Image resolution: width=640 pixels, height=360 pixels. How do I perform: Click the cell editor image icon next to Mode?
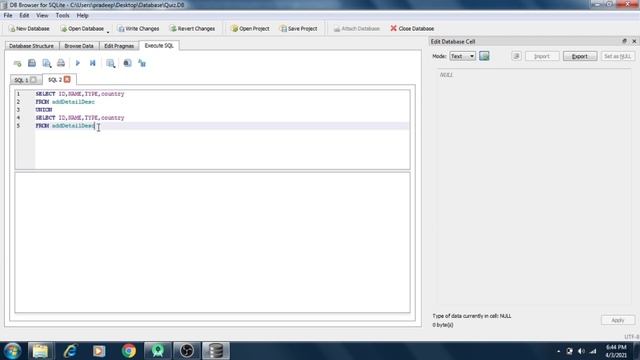[484, 56]
